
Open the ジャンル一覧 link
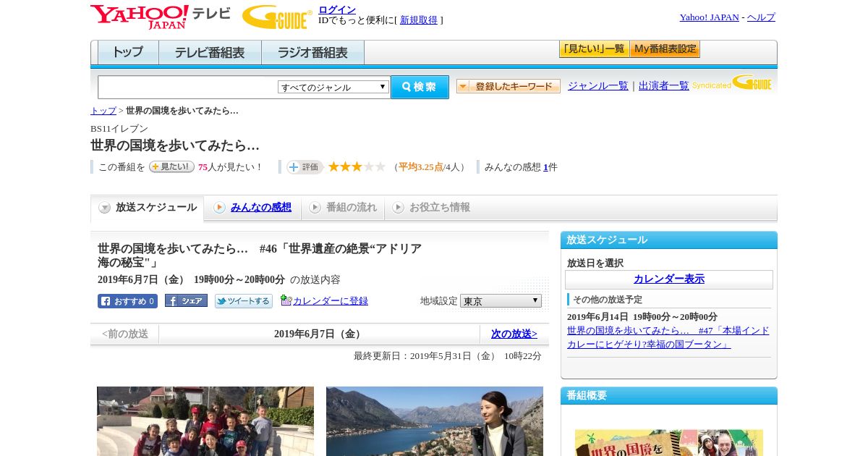pos(598,85)
